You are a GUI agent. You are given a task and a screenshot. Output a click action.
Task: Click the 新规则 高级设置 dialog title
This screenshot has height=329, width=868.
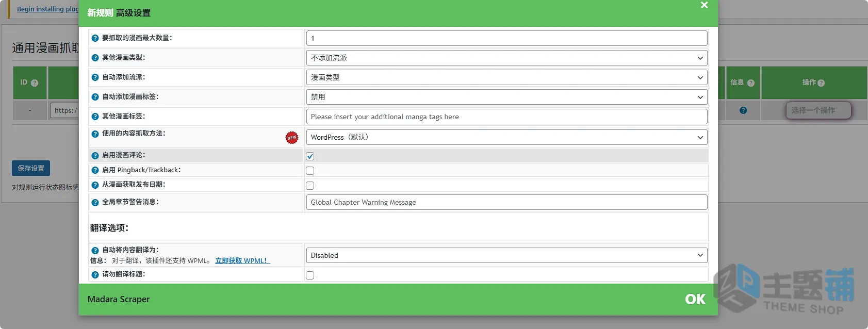119,13
